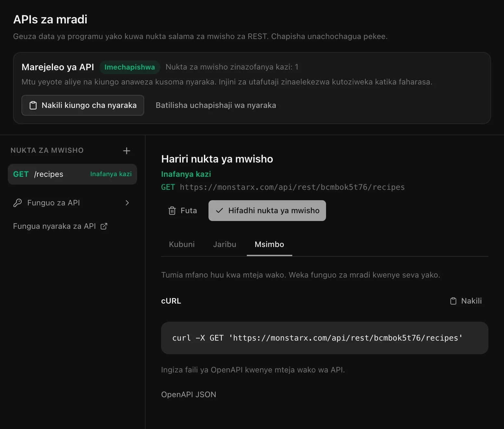
Task: Save endpoint with Hifadhi nukta ya mwisho
Action: point(267,211)
